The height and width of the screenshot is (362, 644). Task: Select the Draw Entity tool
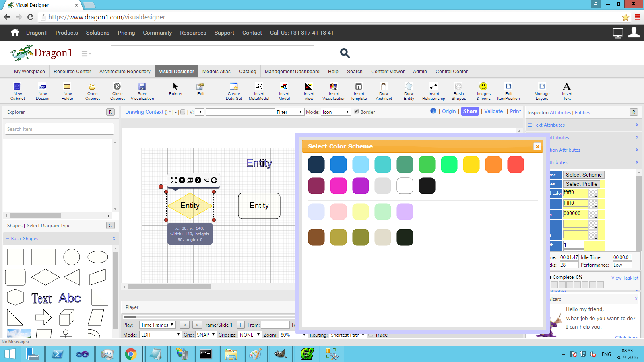(x=409, y=91)
